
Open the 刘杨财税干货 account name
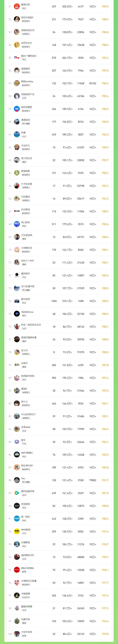[28, 94]
